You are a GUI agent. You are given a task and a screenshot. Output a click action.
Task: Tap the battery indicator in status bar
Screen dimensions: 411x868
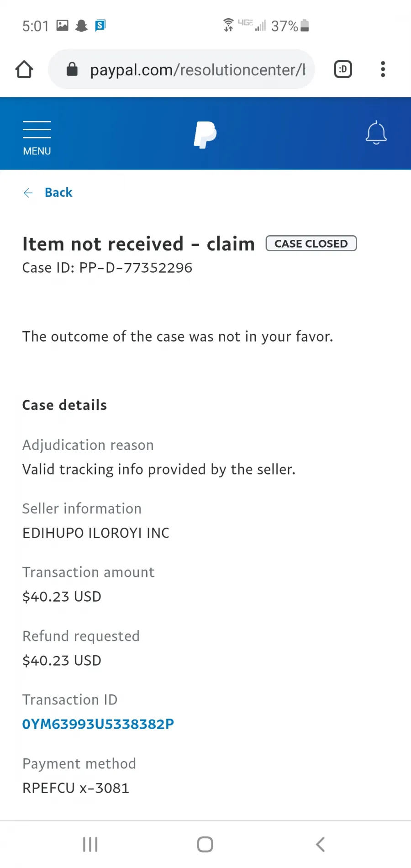(x=305, y=26)
